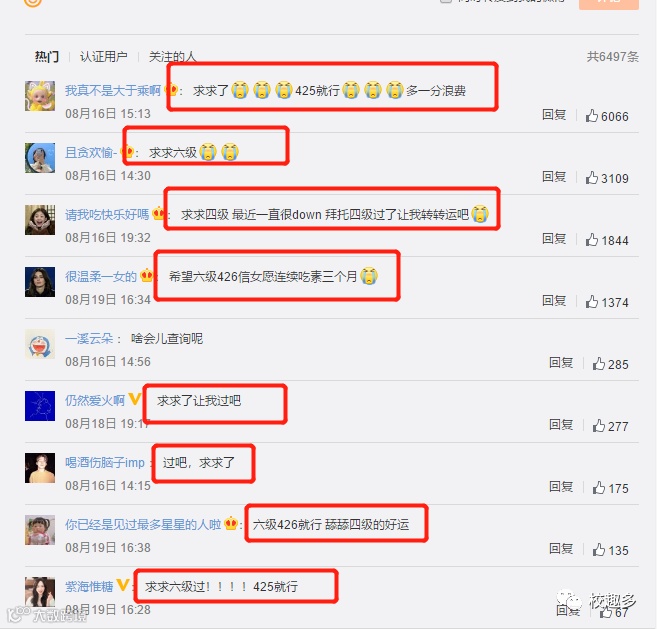Toggle the checkbox near the top comment button

pyautogui.click(x=446, y=1)
